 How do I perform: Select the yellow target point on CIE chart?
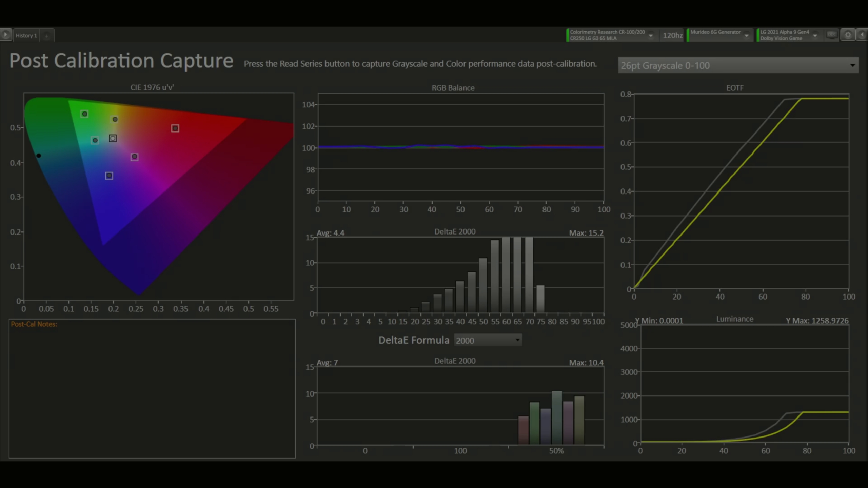(115, 119)
